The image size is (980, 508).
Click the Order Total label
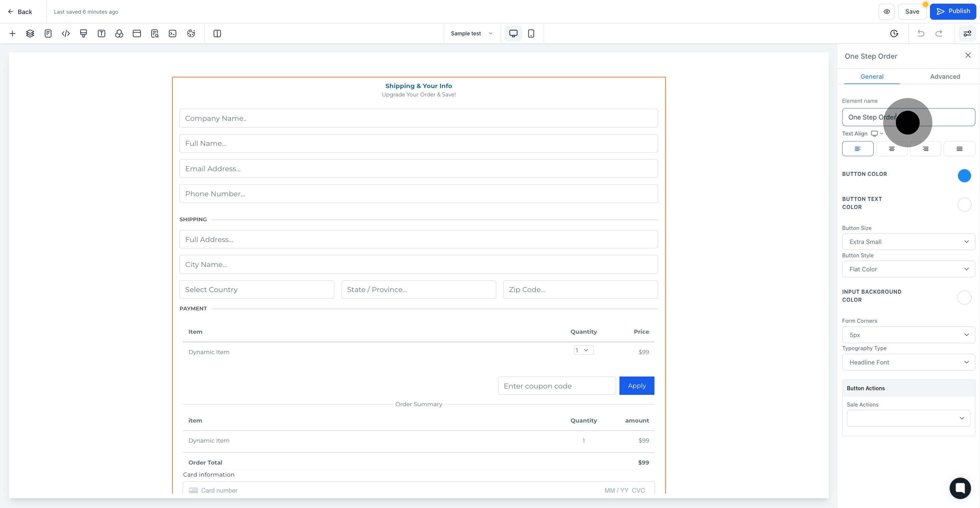205,462
